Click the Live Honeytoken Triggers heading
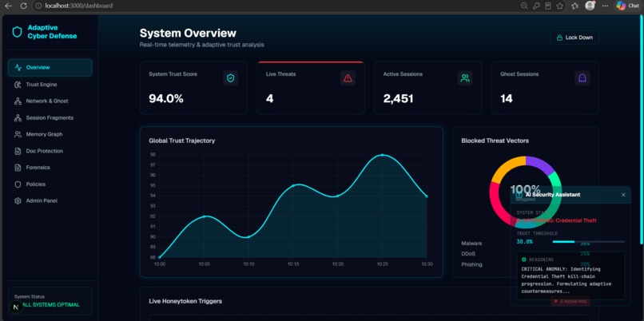Image resolution: width=644 pixels, height=321 pixels. pyautogui.click(x=185, y=301)
